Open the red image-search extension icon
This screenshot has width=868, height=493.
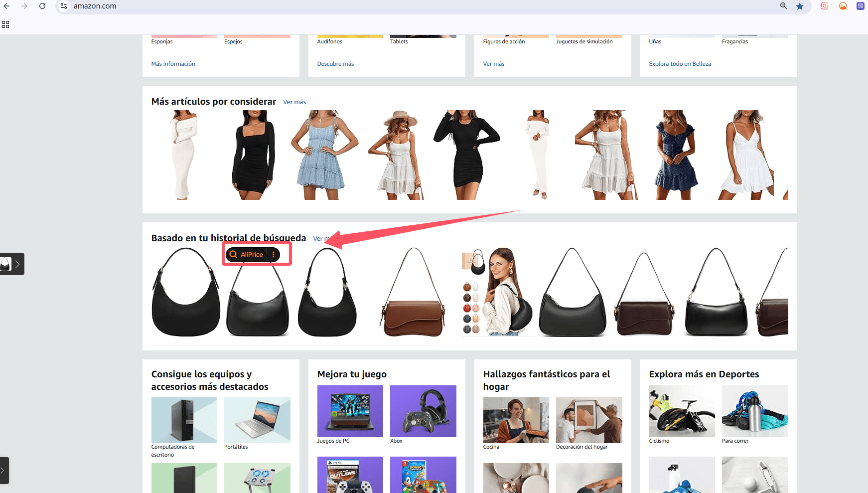pyautogui.click(x=825, y=6)
